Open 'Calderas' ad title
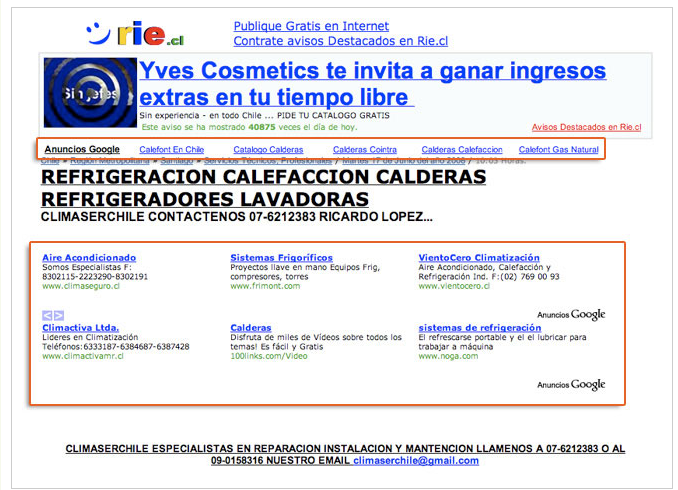678x490 pixels. tap(251, 327)
